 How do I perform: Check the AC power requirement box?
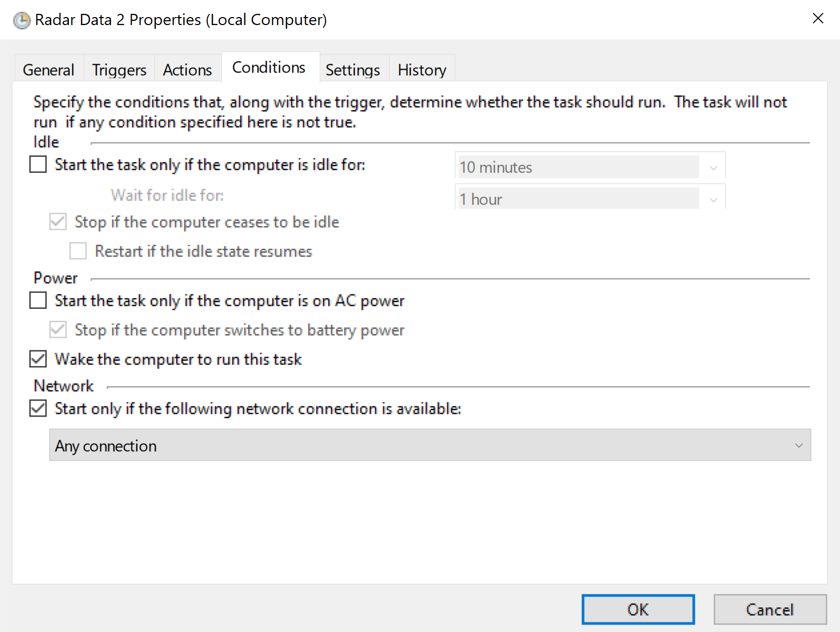38,300
